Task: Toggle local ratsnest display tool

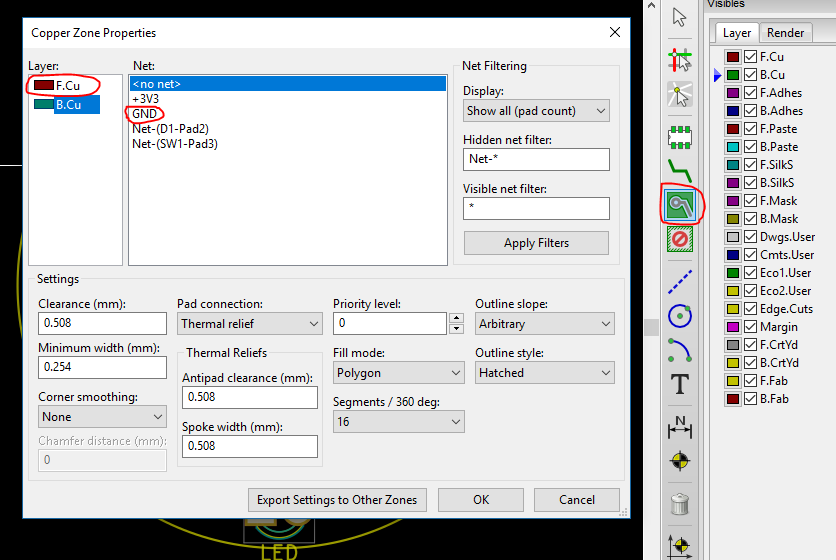Action: [x=679, y=95]
